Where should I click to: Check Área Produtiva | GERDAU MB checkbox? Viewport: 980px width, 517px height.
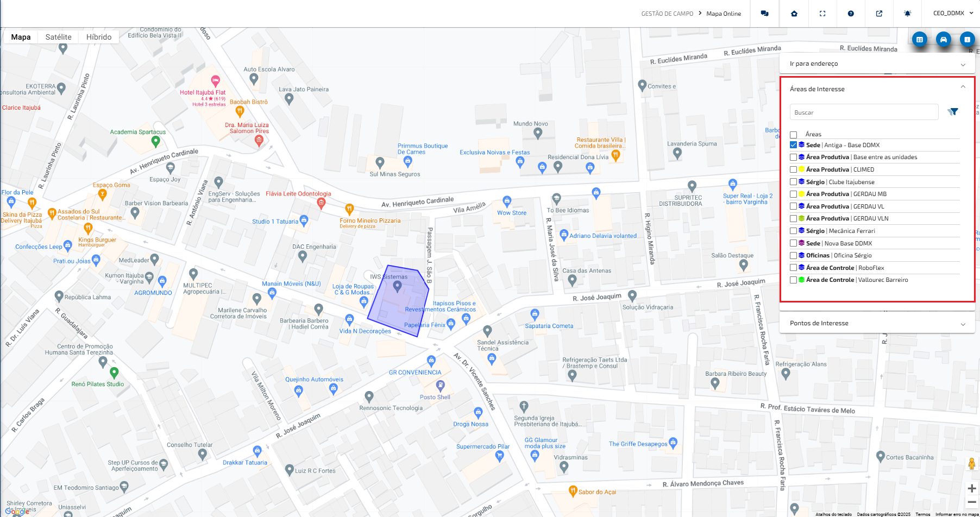[793, 194]
